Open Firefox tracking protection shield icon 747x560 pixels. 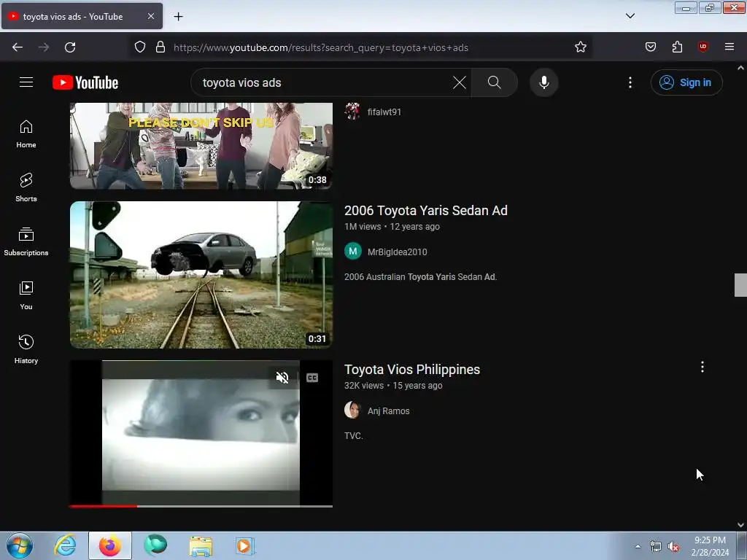pos(139,47)
